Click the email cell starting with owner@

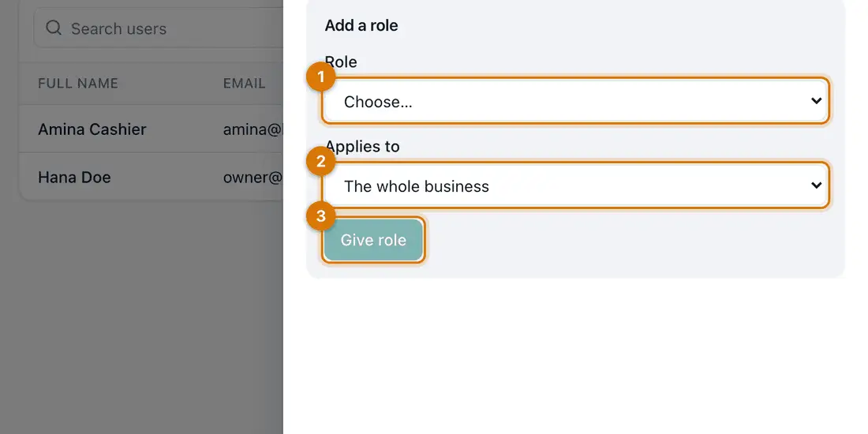click(253, 177)
